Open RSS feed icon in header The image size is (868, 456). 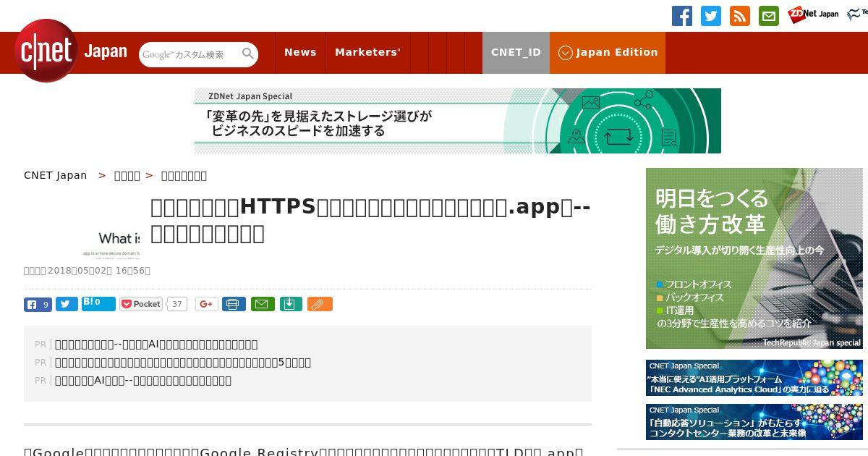740,16
